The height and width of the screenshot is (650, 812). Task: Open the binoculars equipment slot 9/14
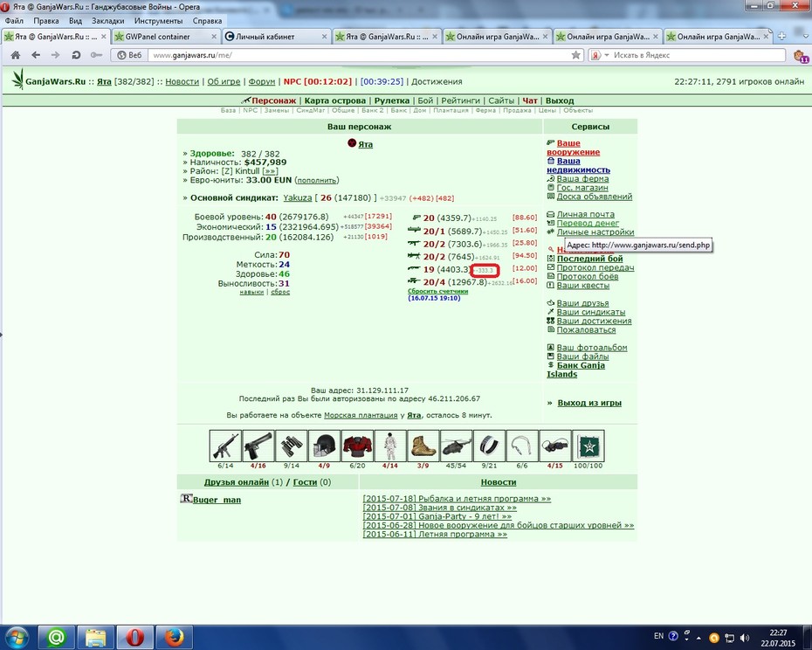point(291,446)
